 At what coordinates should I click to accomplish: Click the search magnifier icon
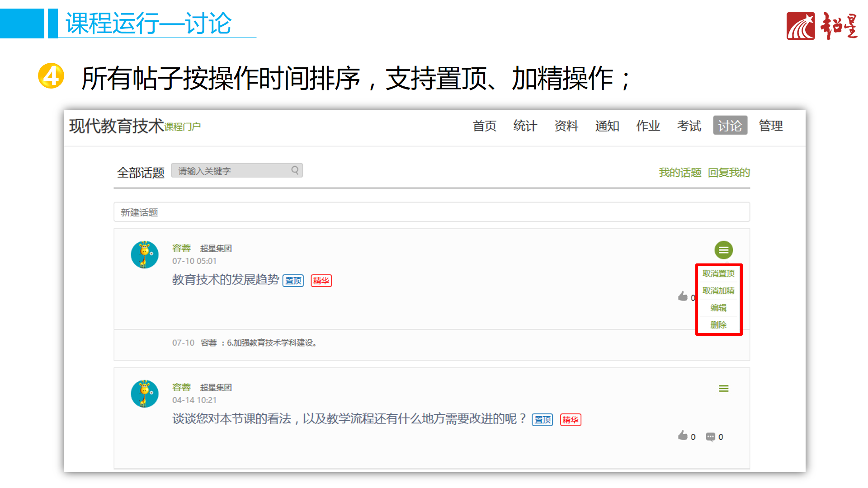(295, 170)
